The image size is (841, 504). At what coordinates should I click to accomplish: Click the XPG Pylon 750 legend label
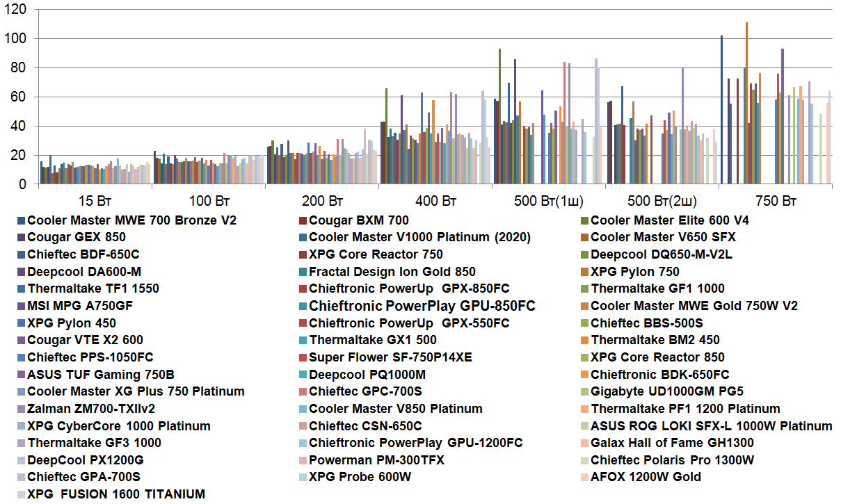pos(635,272)
